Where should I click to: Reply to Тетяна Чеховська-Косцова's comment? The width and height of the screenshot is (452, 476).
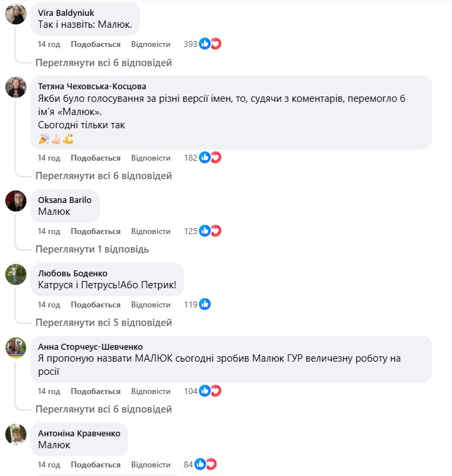tap(151, 158)
